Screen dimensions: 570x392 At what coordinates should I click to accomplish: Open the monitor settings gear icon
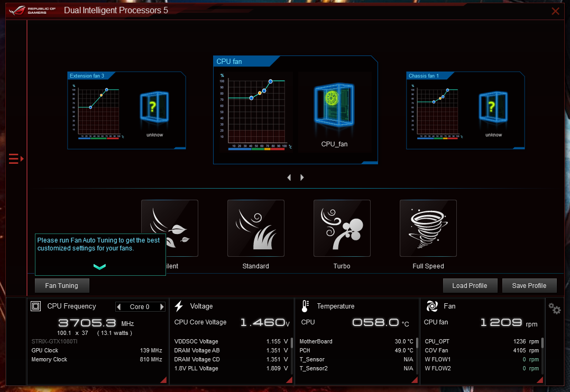point(555,309)
